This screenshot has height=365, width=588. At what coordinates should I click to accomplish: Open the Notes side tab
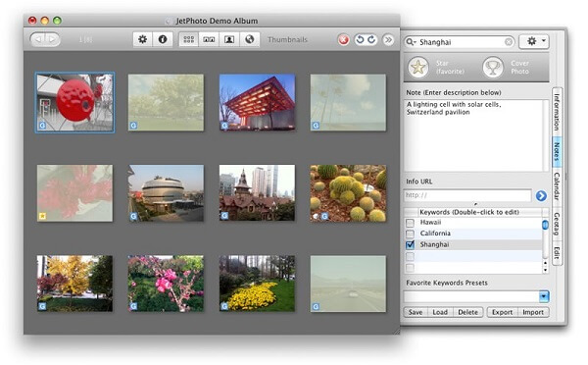tap(557, 151)
